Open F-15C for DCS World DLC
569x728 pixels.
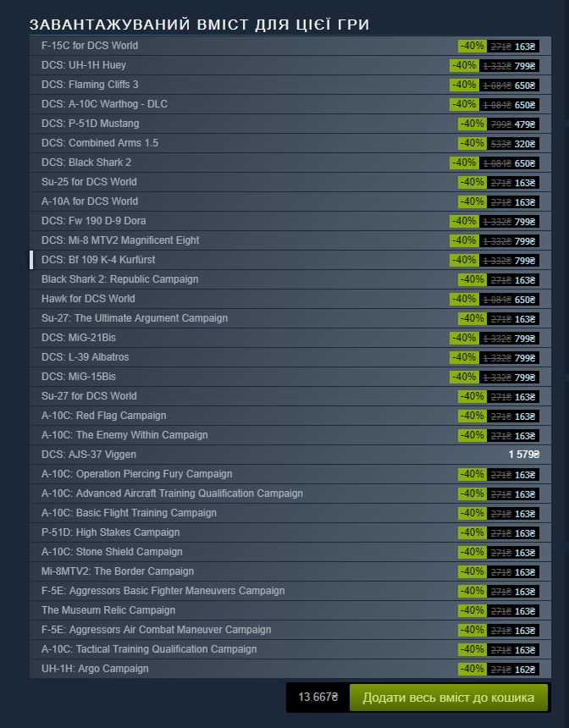(x=290, y=46)
